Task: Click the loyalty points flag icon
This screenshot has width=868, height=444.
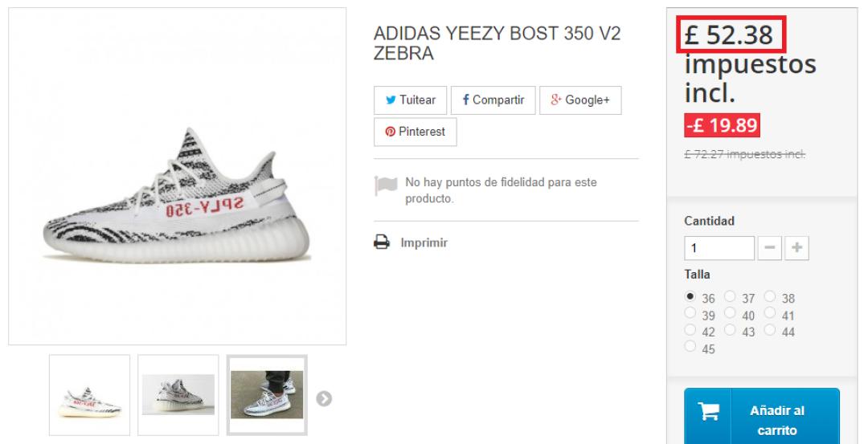Action: point(386,185)
